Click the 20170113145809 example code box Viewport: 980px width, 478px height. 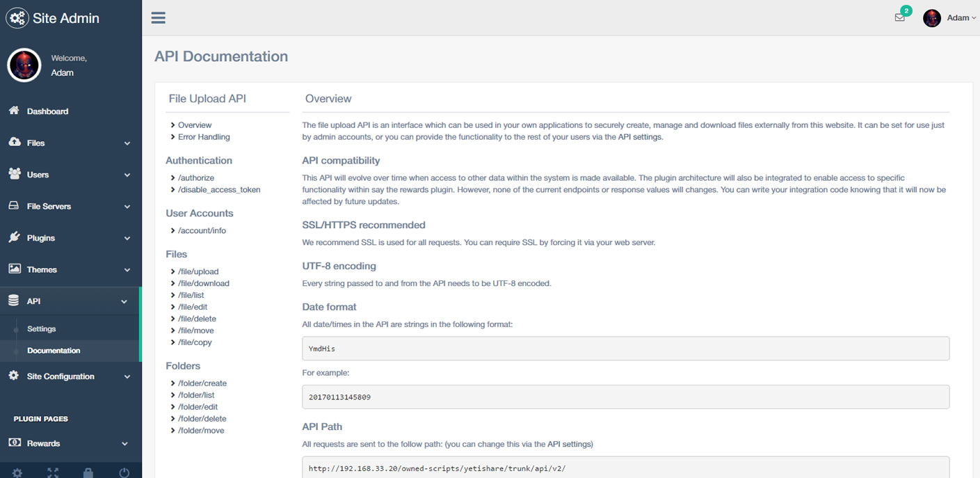coord(626,397)
